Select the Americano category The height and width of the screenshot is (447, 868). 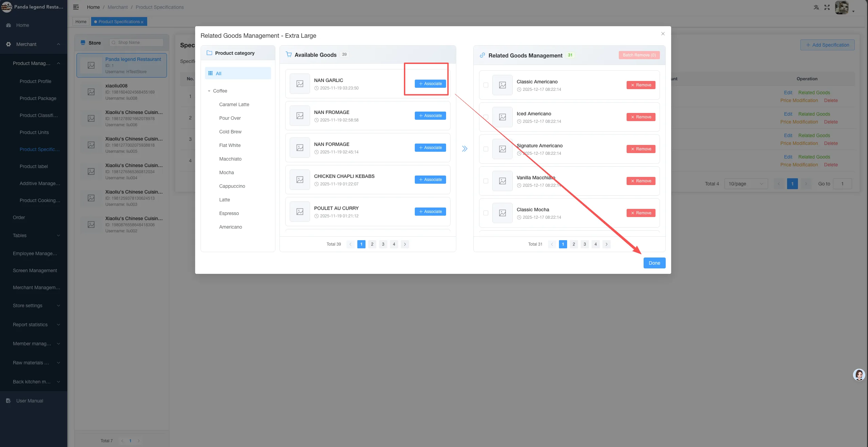[231, 227]
